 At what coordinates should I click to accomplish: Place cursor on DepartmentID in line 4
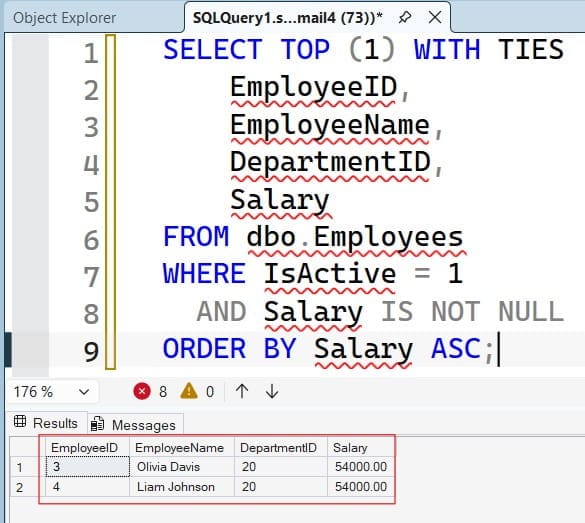point(330,163)
